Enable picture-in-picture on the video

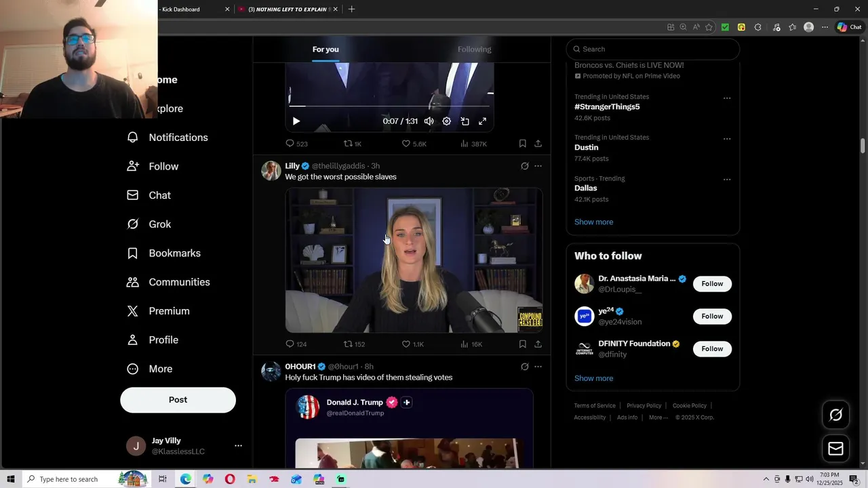[465, 121]
